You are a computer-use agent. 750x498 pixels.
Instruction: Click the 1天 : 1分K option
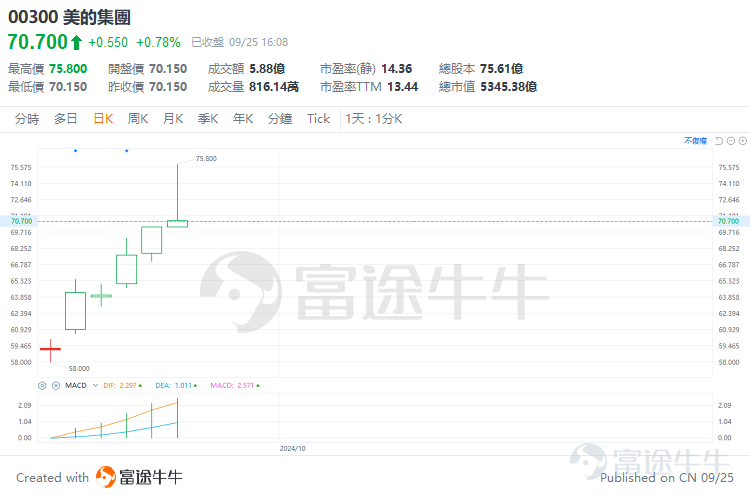[374, 119]
